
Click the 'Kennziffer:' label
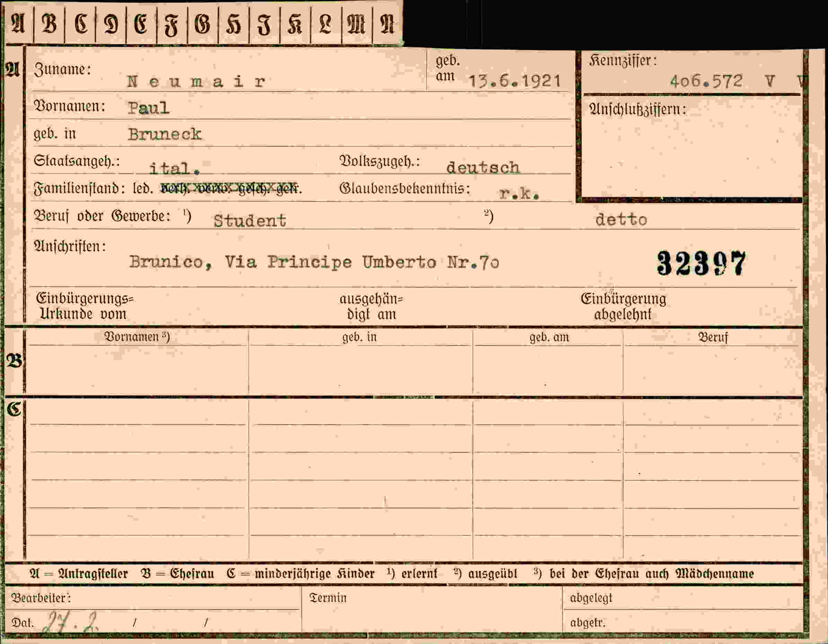tap(623, 61)
